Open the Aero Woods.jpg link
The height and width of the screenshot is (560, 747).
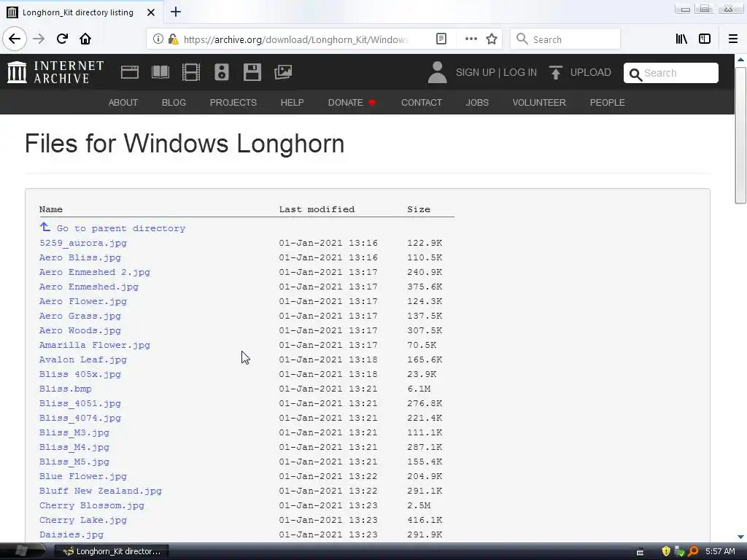coord(80,330)
